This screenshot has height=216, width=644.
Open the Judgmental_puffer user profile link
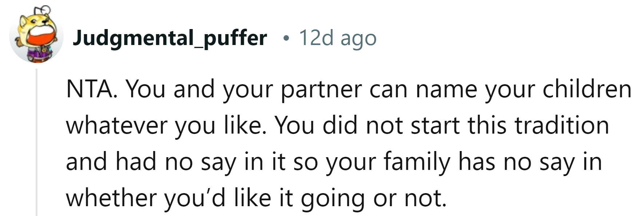click(x=170, y=37)
